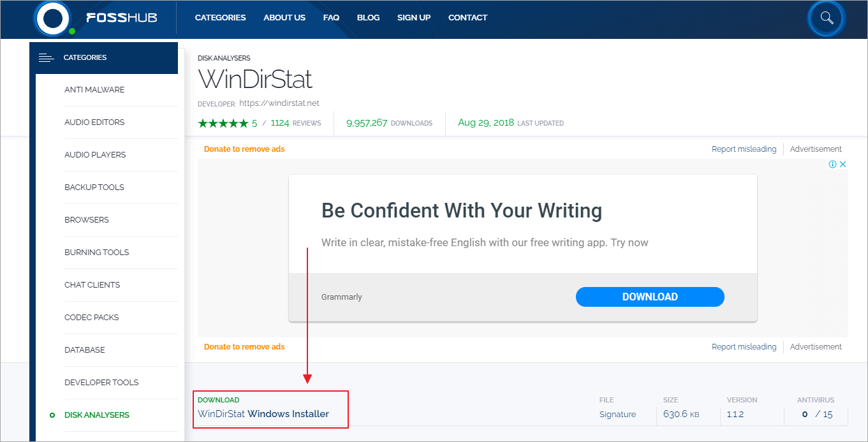Screen dimensions: 868x442
Task: Click the Aug 29, 2018 last updated date
Action: 485,123
